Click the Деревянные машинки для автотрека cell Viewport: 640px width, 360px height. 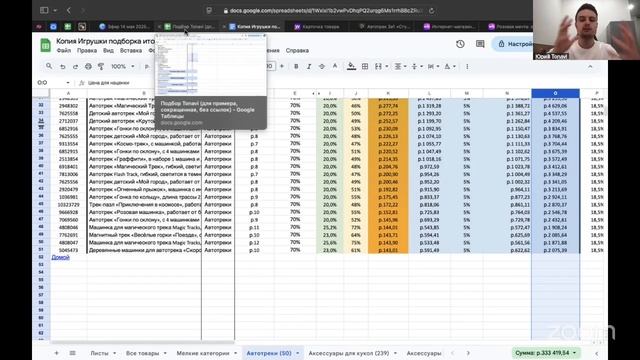(144, 250)
